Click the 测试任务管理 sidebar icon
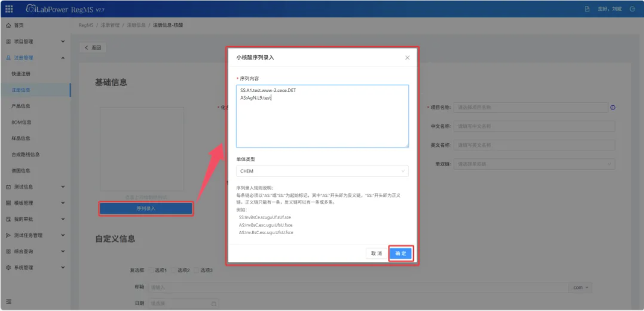Image resolution: width=644 pixels, height=311 pixels. pos(8,235)
